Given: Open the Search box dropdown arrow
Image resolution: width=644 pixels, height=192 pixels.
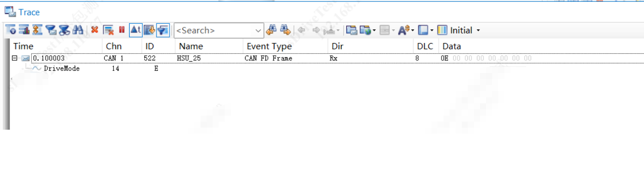Looking at the screenshot, I should [258, 30].
